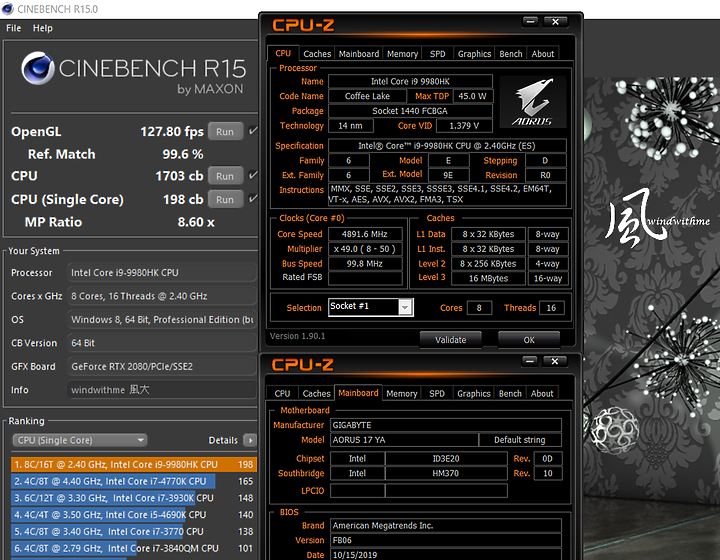The height and width of the screenshot is (560, 720).
Task: Click the Validate button in CPU-Z
Action: click(x=450, y=340)
